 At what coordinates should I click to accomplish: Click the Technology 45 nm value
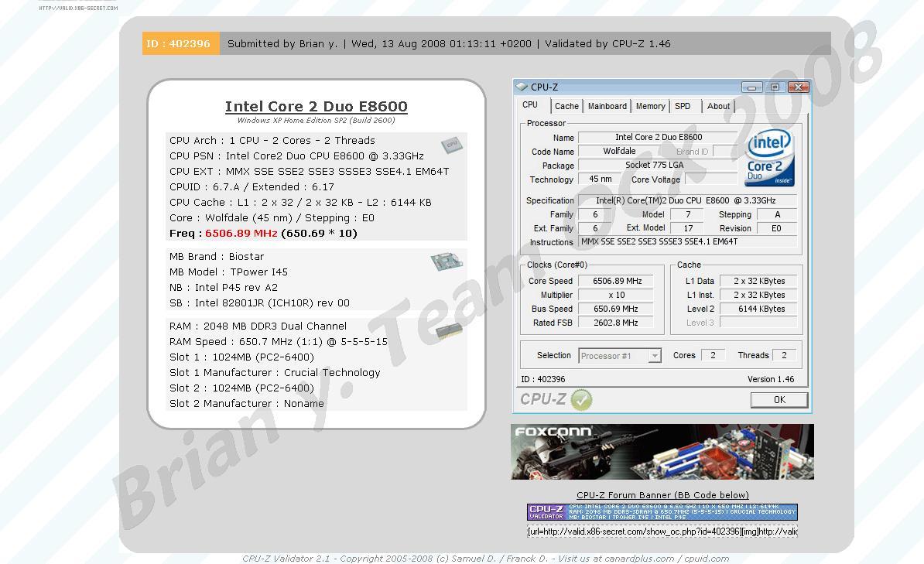[x=601, y=179]
